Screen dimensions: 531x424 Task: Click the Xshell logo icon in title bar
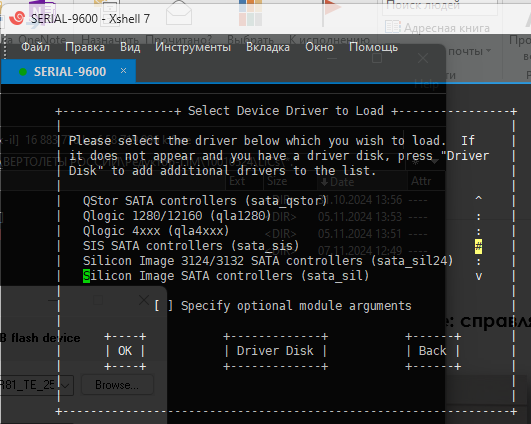point(17,18)
